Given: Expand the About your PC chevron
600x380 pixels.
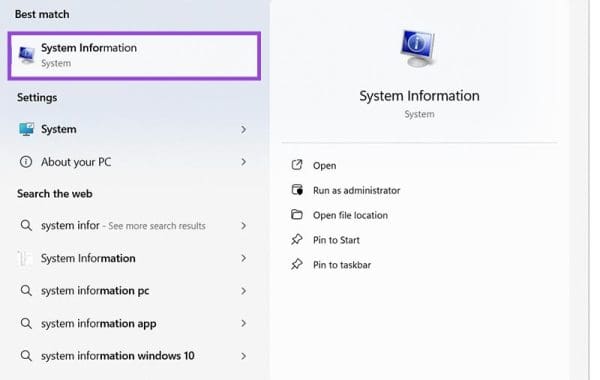Looking at the screenshot, I should 243,162.
